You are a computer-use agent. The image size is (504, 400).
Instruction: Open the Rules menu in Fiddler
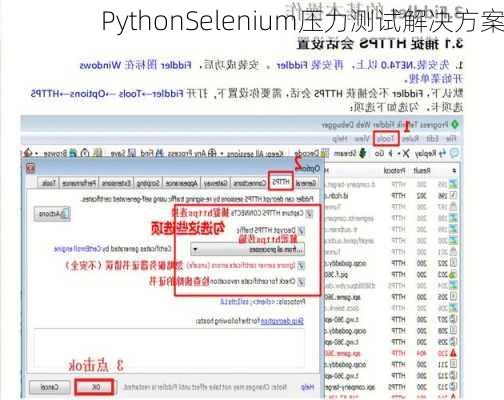pos(411,139)
